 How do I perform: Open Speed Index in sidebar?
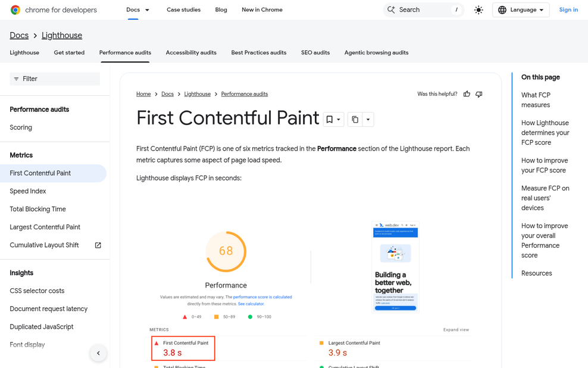[x=28, y=191]
